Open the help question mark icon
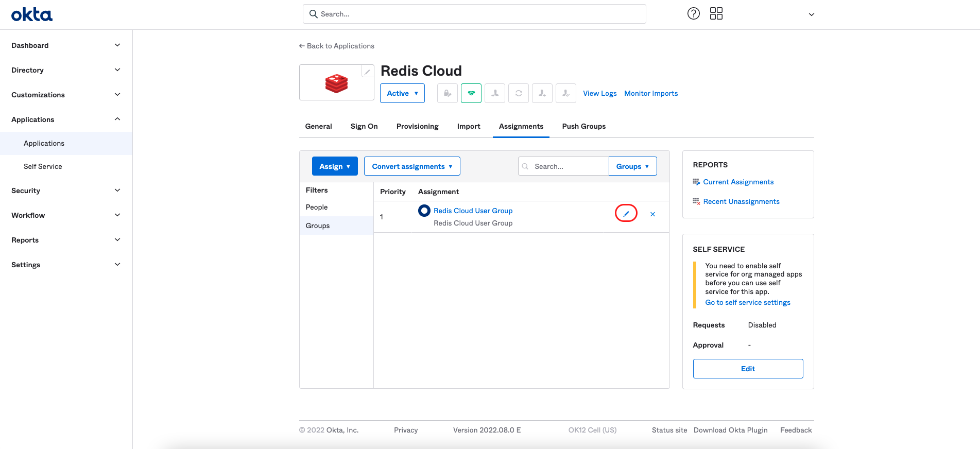 point(693,14)
